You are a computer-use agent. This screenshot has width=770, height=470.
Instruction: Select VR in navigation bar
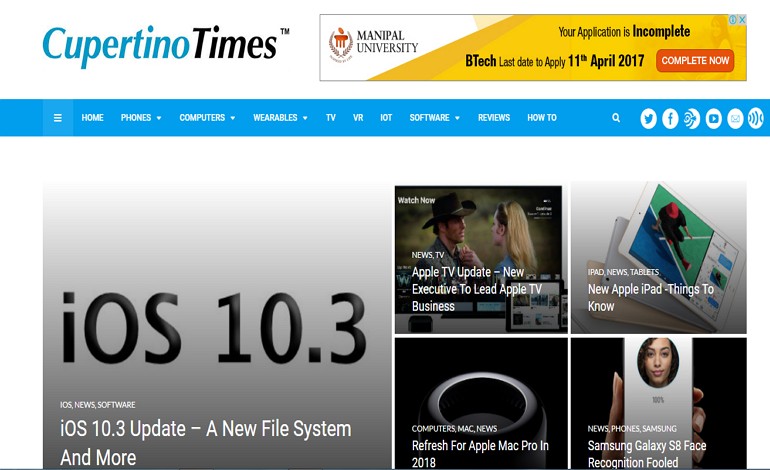tap(358, 118)
